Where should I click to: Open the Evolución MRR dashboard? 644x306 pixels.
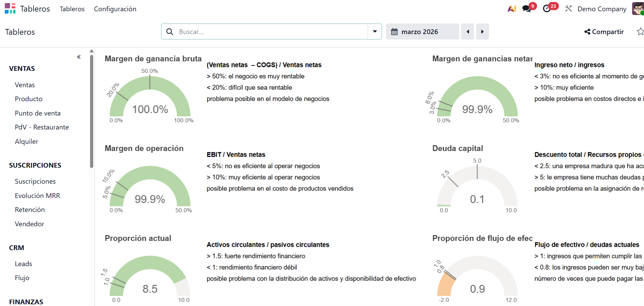point(37,196)
